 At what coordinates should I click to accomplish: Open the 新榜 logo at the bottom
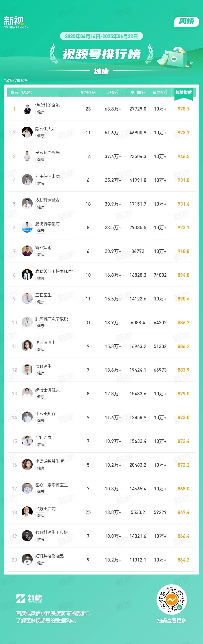(29, 598)
